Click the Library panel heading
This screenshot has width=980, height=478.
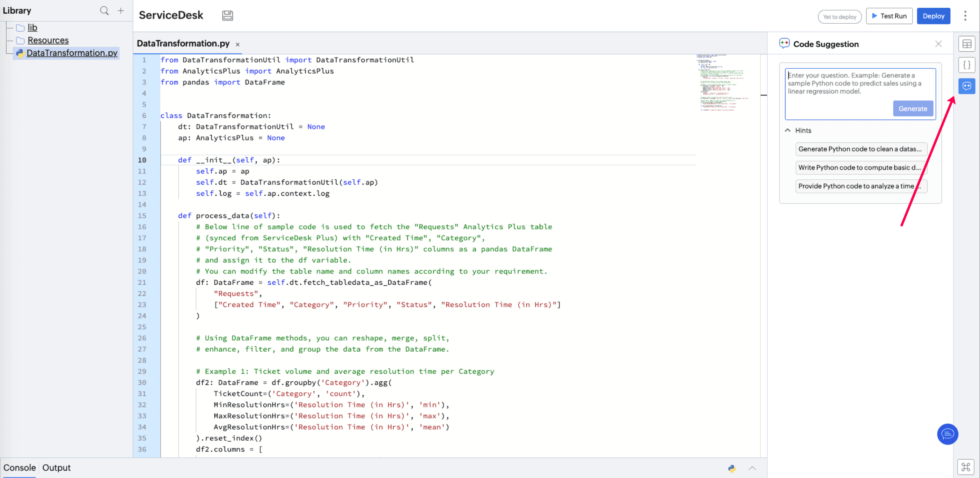[x=17, y=10]
